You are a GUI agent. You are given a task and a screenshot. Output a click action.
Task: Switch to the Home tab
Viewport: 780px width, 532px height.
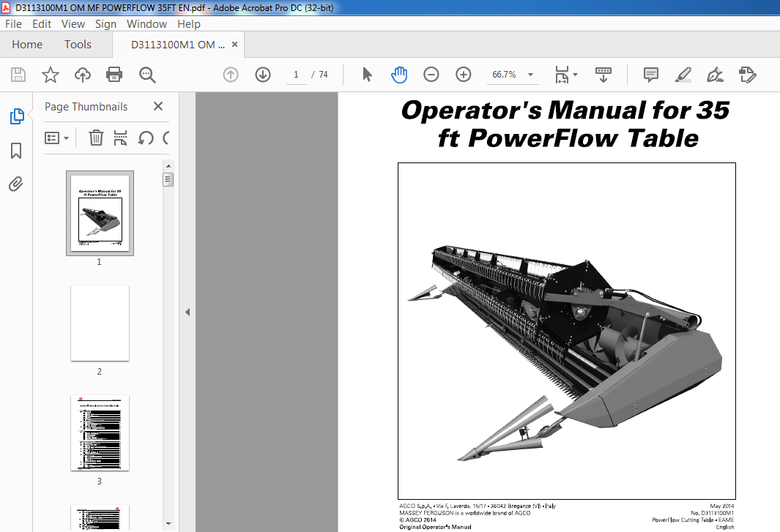27,45
